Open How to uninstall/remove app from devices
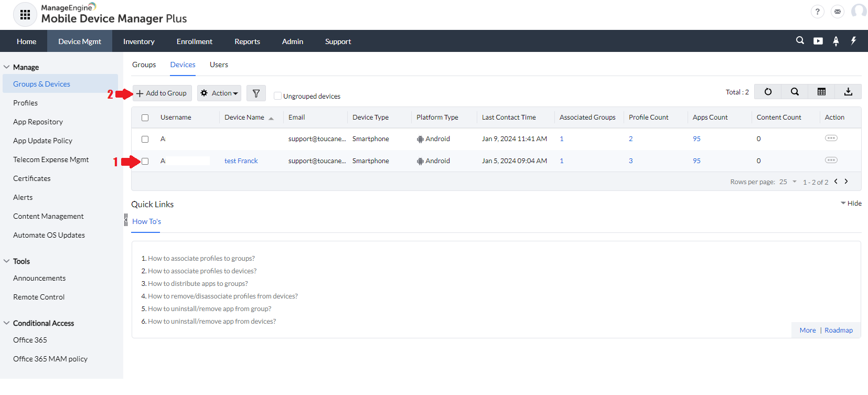 tap(212, 321)
